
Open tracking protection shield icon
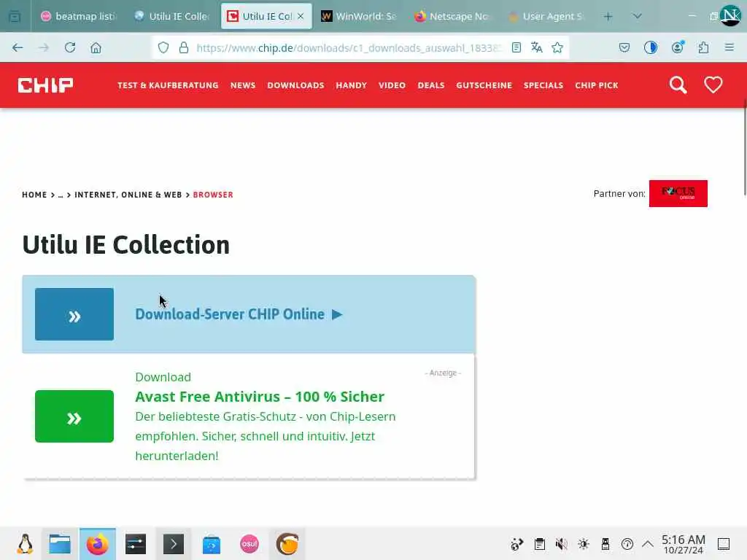(x=163, y=47)
